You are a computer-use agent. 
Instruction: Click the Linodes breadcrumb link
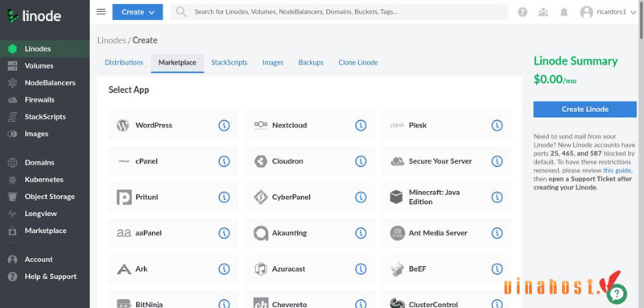(x=112, y=40)
